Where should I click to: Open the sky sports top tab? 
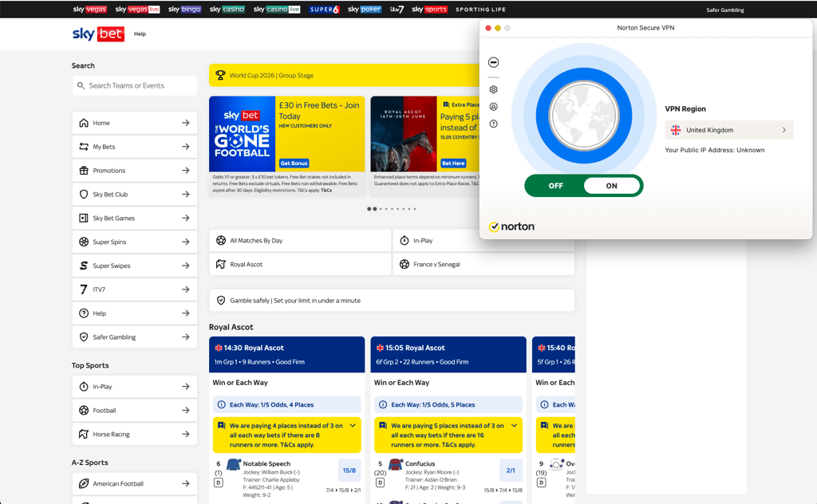429,9
